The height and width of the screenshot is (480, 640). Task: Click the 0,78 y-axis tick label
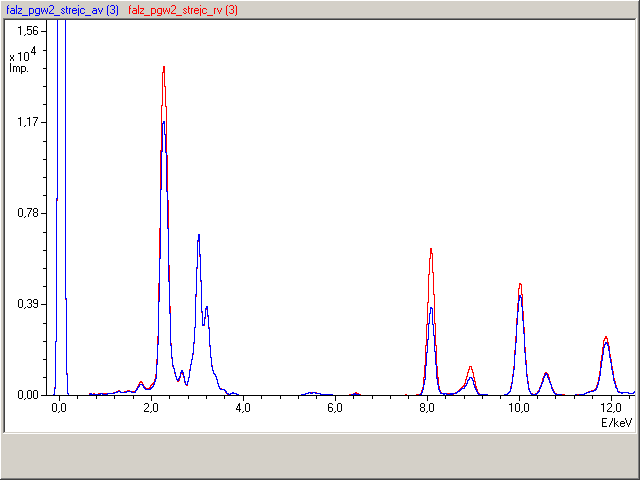click(x=28, y=213)
